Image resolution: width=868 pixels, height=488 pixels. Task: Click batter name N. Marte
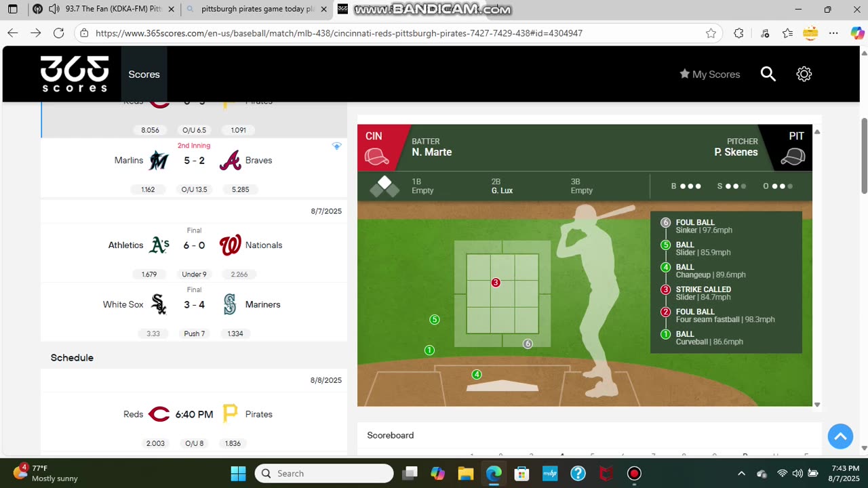[x=431, y=152]
